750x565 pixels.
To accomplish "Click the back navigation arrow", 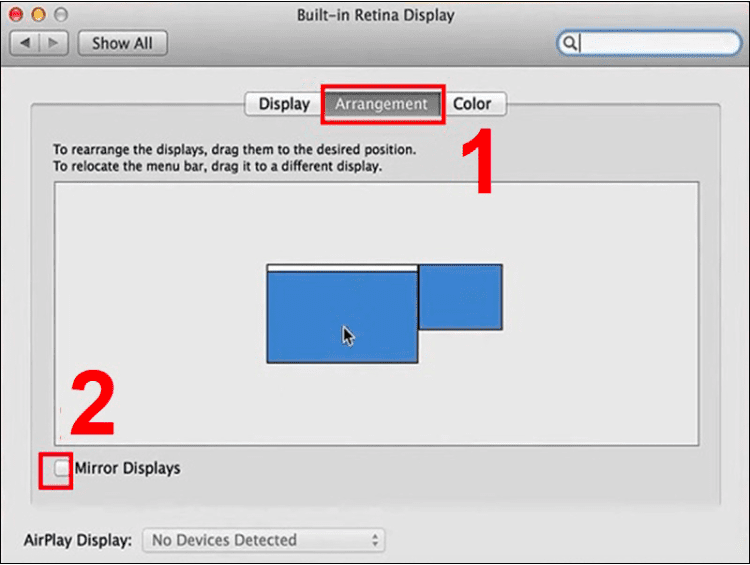I will click(26, 43).
